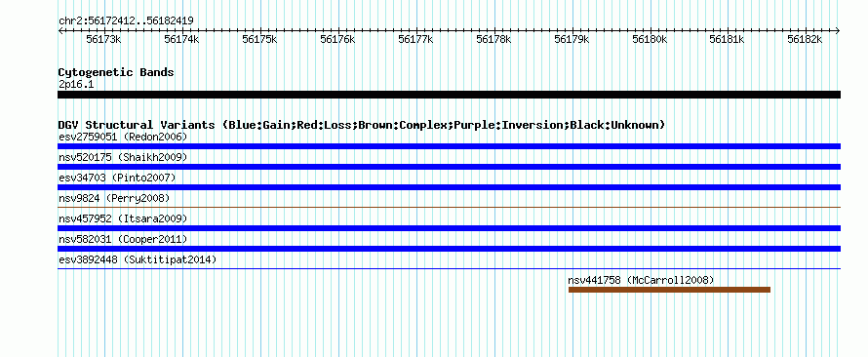Select the blue bar under nsv457952
Screen dimensions: 868x357
(449, 228)
